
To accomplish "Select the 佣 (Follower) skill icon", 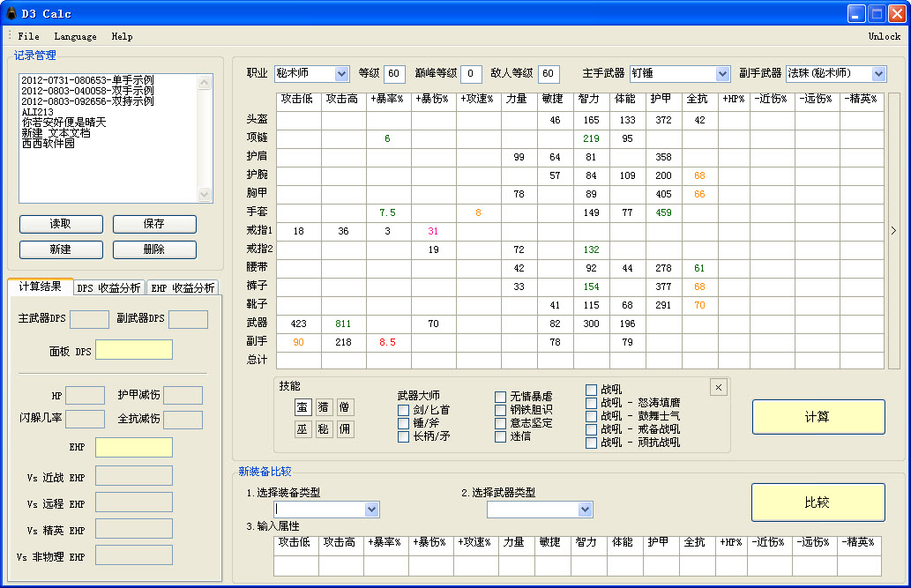I will click(x=345, y=429).
